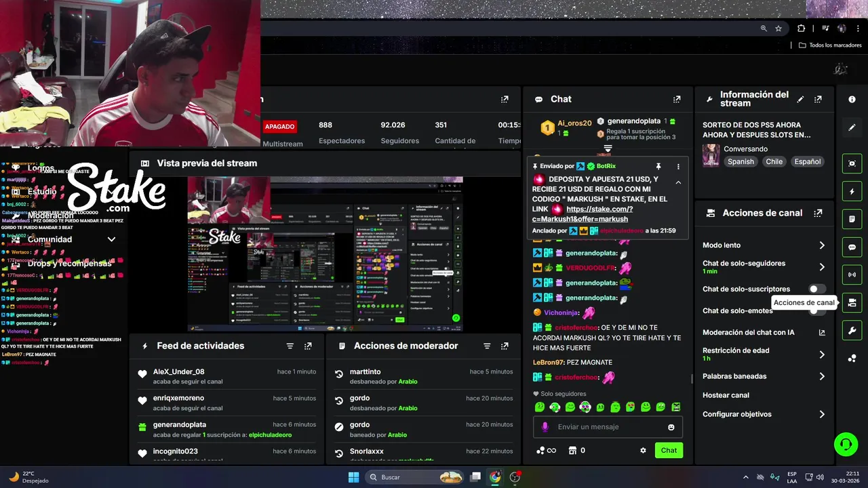Image resolution: width=868 pixels, height=488 pixels.
Task: Open the stream preview icon in the right sidebar
Action: click(x=852, y=163)
